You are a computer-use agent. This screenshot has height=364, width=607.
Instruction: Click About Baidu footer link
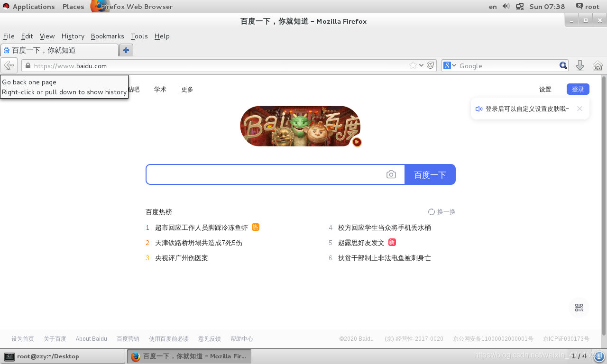coord(92,339)
